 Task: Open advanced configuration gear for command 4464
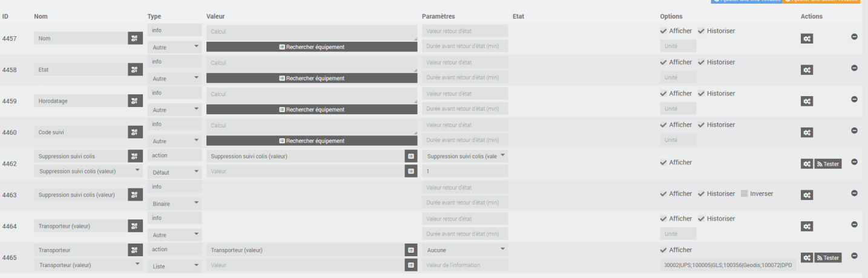tap(806, 226)
